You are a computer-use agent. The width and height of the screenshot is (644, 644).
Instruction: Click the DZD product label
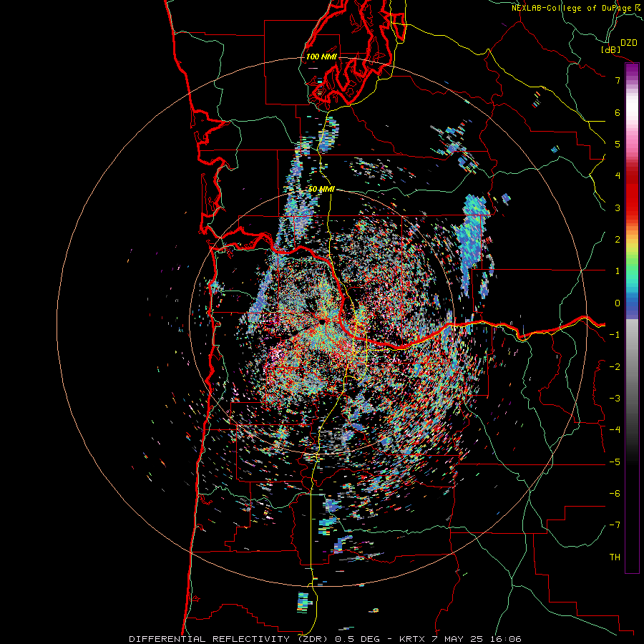(628, 43)
